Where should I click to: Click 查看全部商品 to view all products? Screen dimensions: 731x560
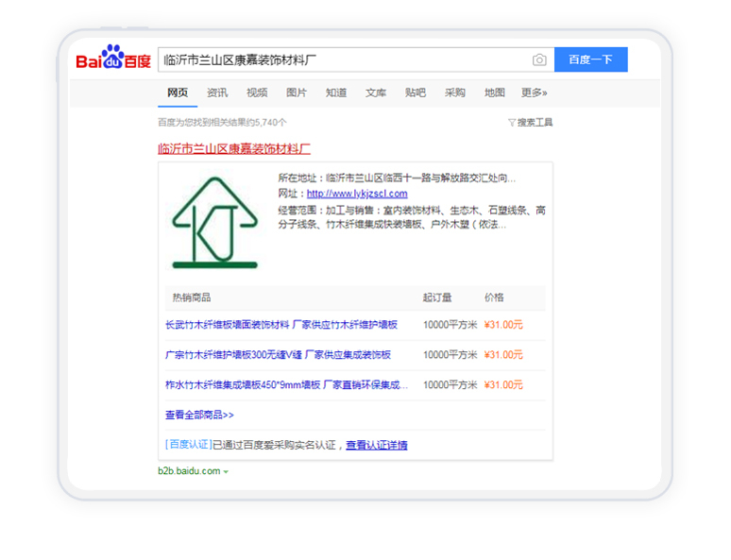pyautogui.click(x=199, y=415)
